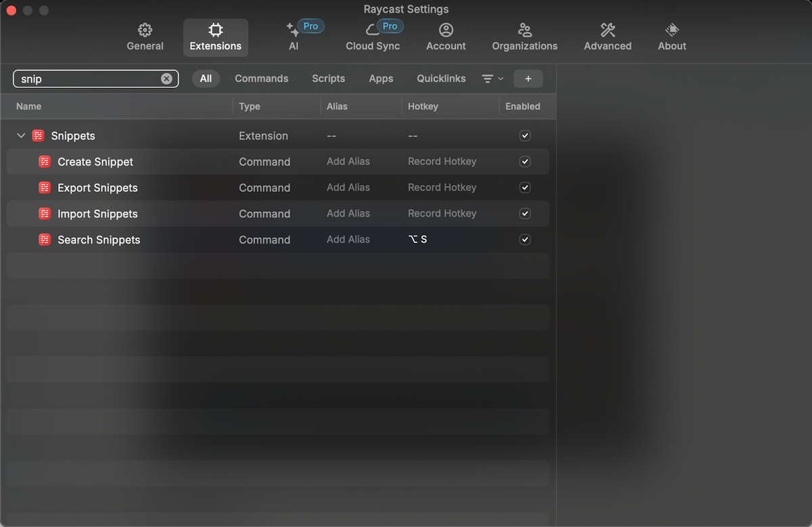This screenshot has height=527, width=812.
Task: Collapse the Snippets extension group
Action: tap(21, 136)
